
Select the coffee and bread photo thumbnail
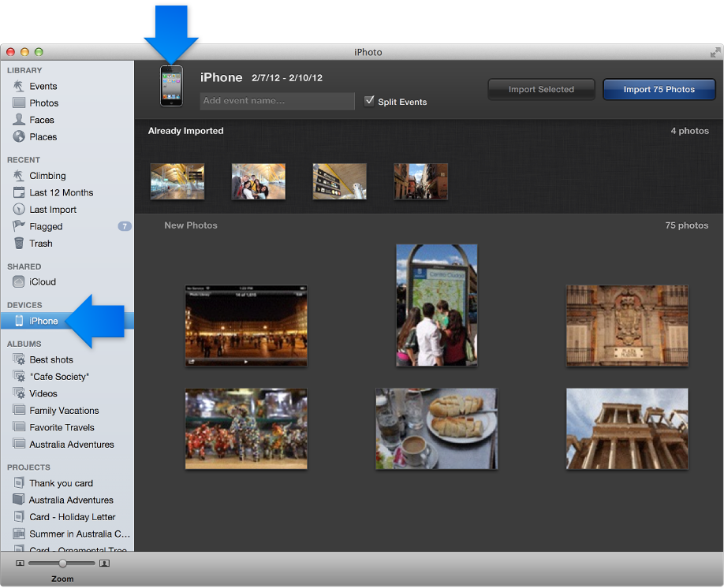pyautogui.click(x=436, y=429)
